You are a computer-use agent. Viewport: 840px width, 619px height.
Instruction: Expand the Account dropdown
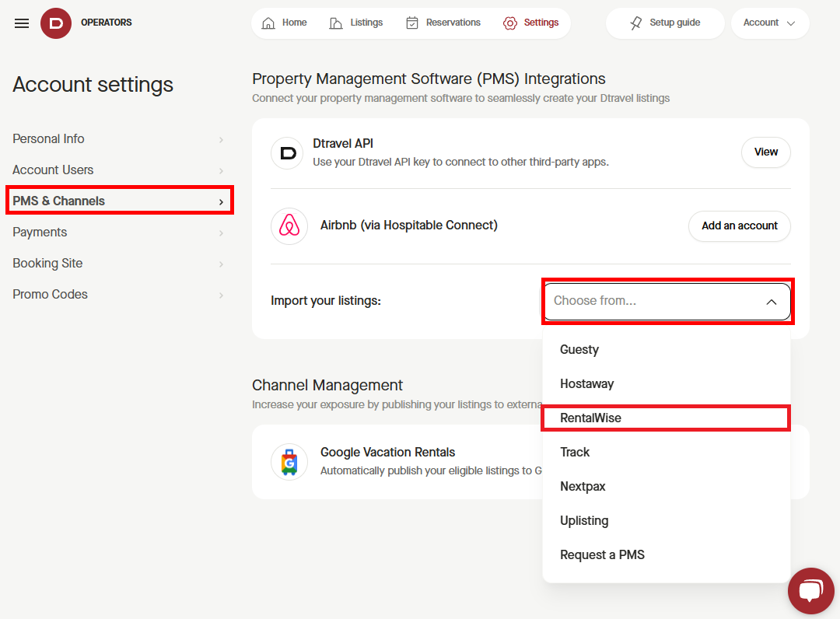coord(770,23)
